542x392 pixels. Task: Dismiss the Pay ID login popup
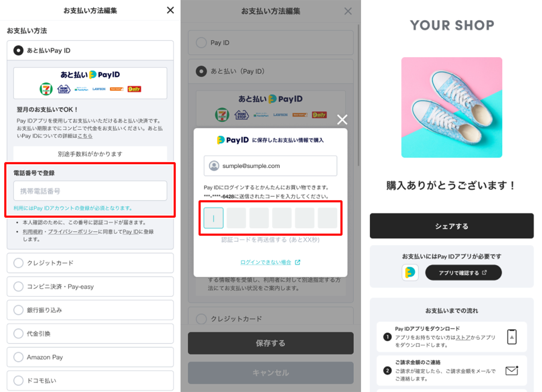click(x=342, y=120)
